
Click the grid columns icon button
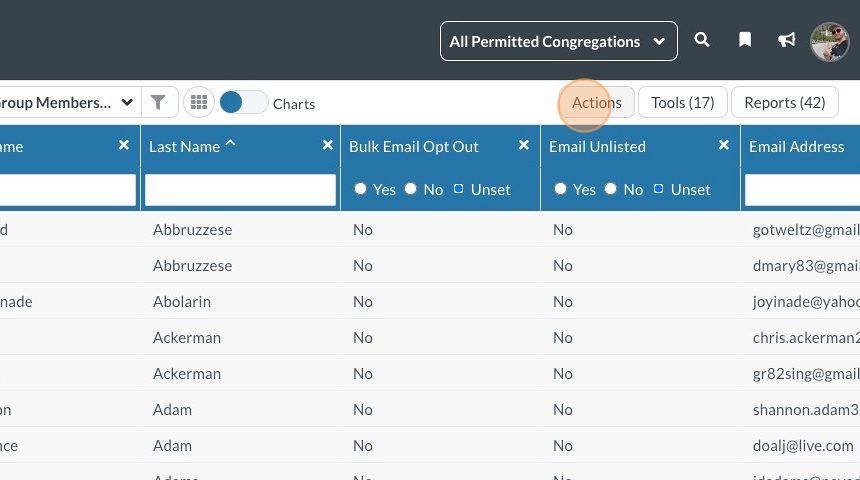coord(199,102)
